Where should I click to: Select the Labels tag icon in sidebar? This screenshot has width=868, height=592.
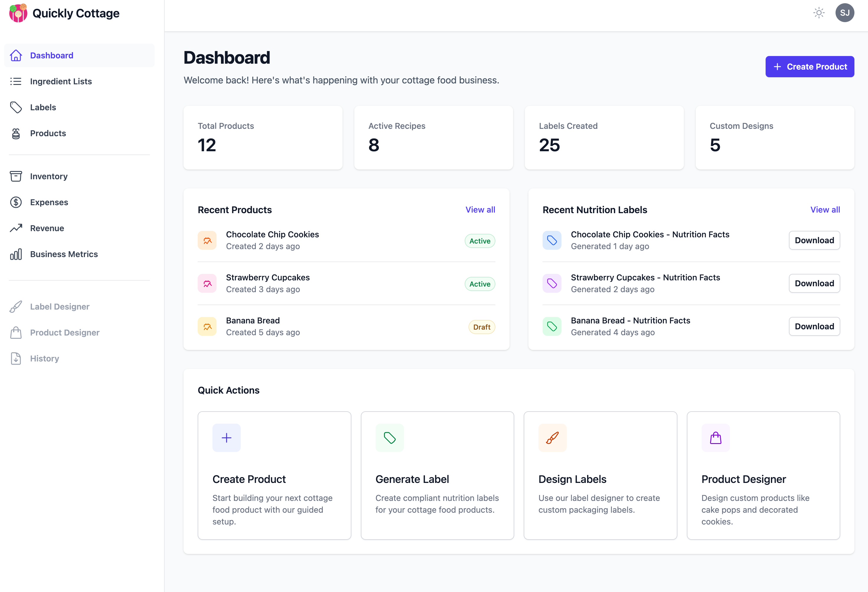[16, 107]
